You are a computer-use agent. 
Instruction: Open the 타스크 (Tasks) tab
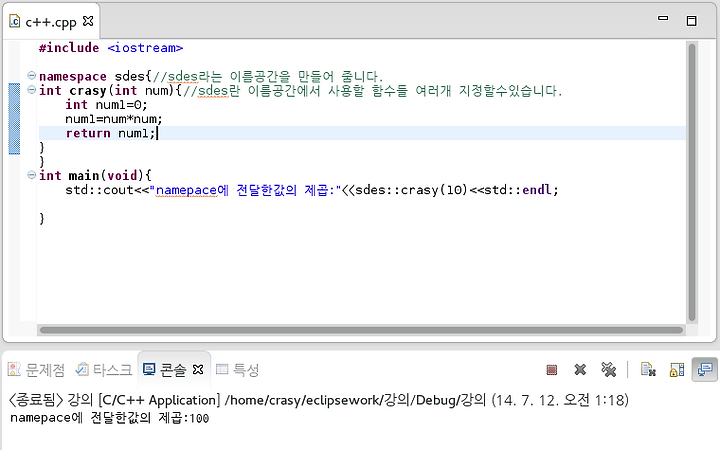tap(104, 370)
